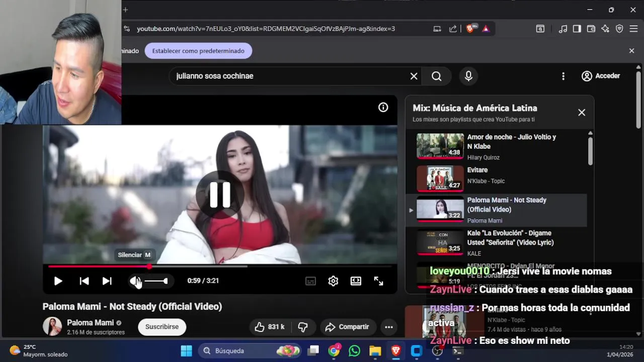The height and width of the screenshot is (362, 644).
Task: Click the browser address bar URL
Action: [266, 29]
